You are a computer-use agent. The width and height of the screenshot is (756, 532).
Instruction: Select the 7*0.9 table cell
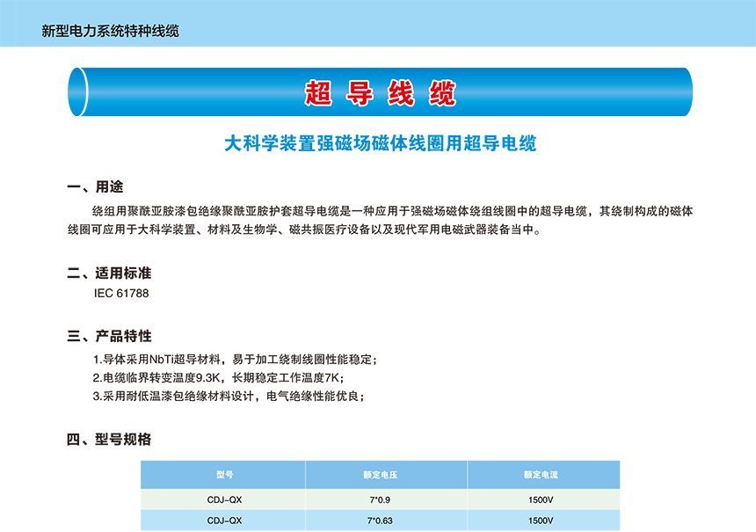click(x=381, y=499)
